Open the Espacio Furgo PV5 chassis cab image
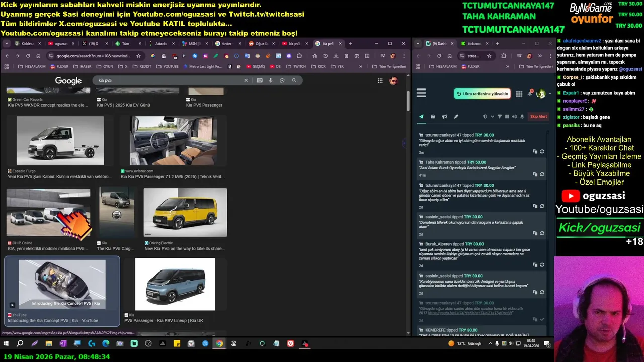The image size is (644, 362). [x=60, y=141]
